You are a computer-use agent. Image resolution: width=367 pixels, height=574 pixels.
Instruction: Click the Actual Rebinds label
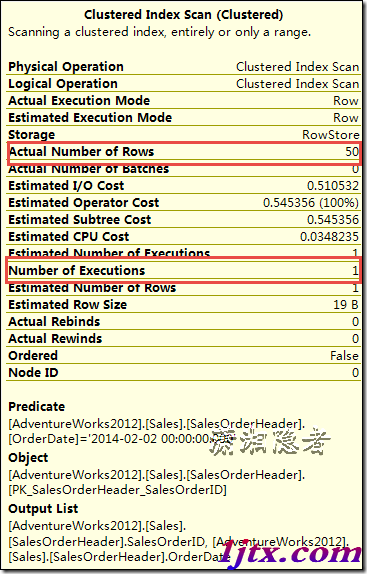pos(54,321)
